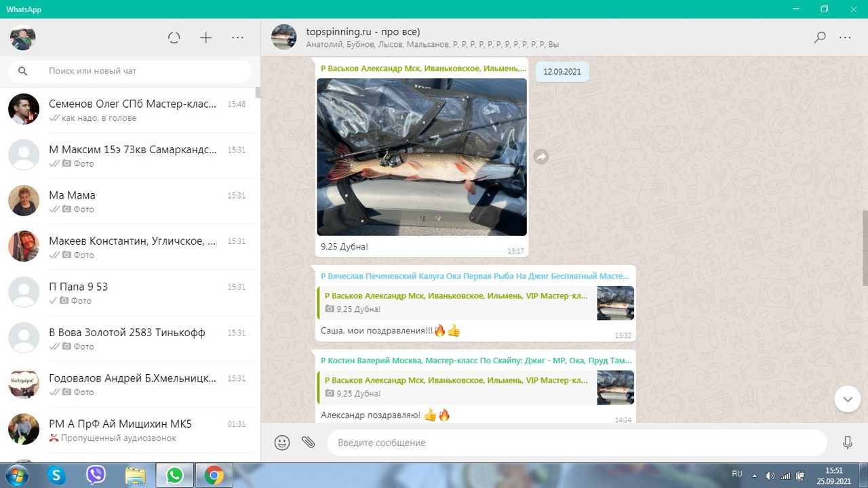Open quoted photo thumbnail in Костин's reply

click(x=616, y=387)
